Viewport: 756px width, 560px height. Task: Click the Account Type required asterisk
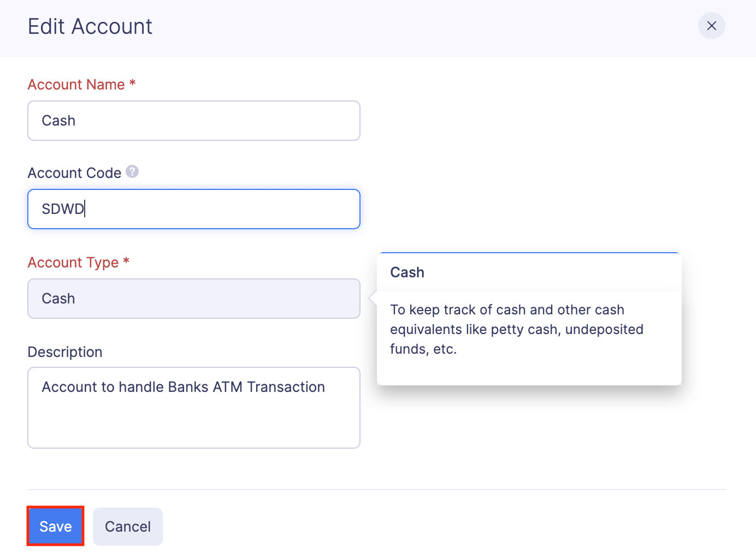click(126, 261)
